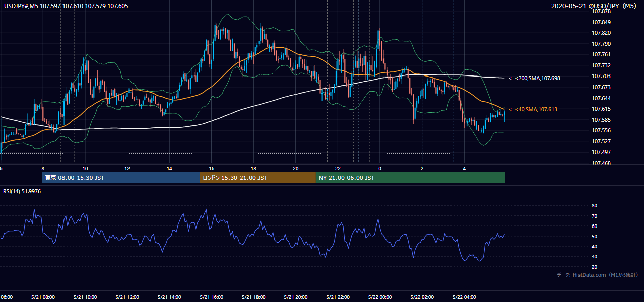Click the 5/21 10:00 bottom timeline label
This screenshot has width=644, height=302.
point(85,297)
